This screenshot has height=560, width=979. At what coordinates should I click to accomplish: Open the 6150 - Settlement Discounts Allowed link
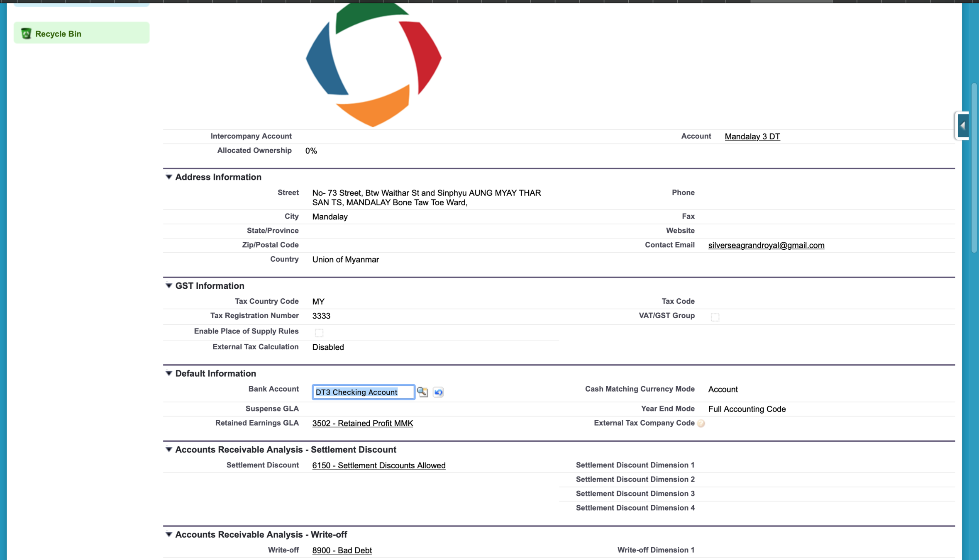378,465
